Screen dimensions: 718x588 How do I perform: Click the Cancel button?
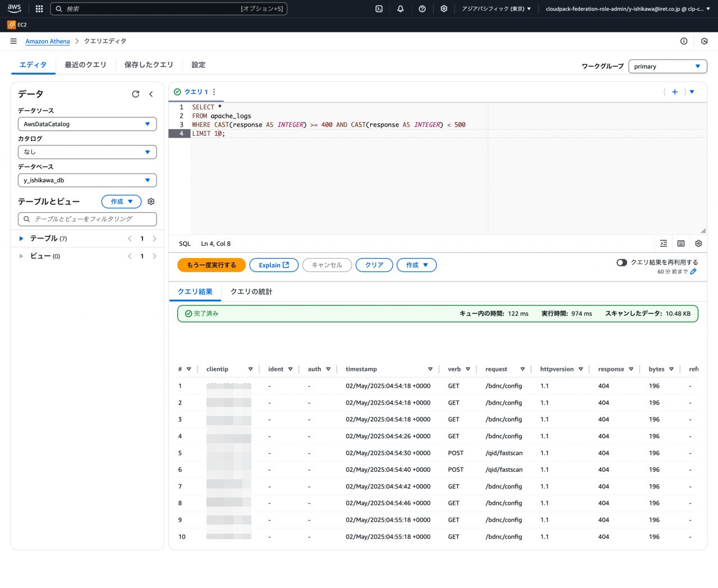pos(327,265)
